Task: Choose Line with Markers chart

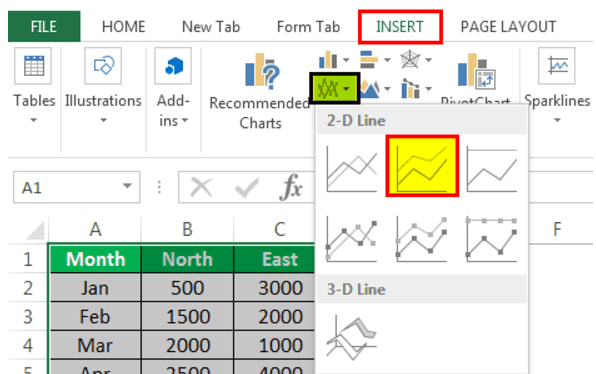Action: tap(352, 239)
